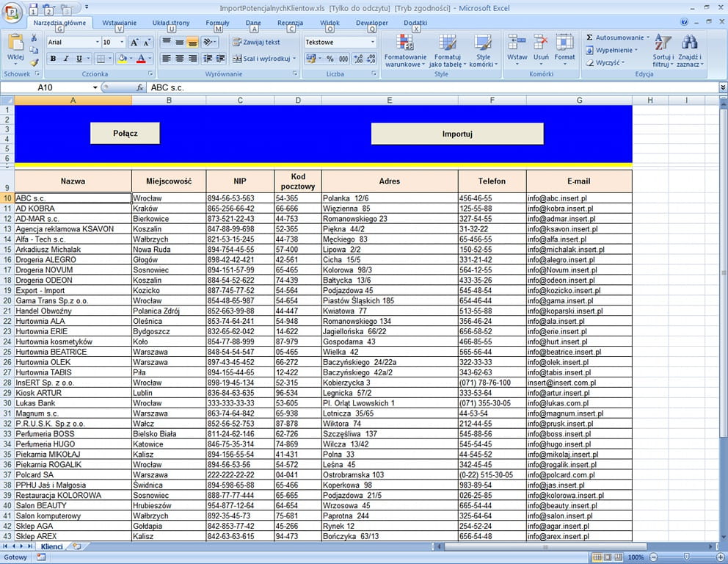Open the Klienci sheet tab
The width and height of the screenshot is (728, 564).
pos(51,546)
